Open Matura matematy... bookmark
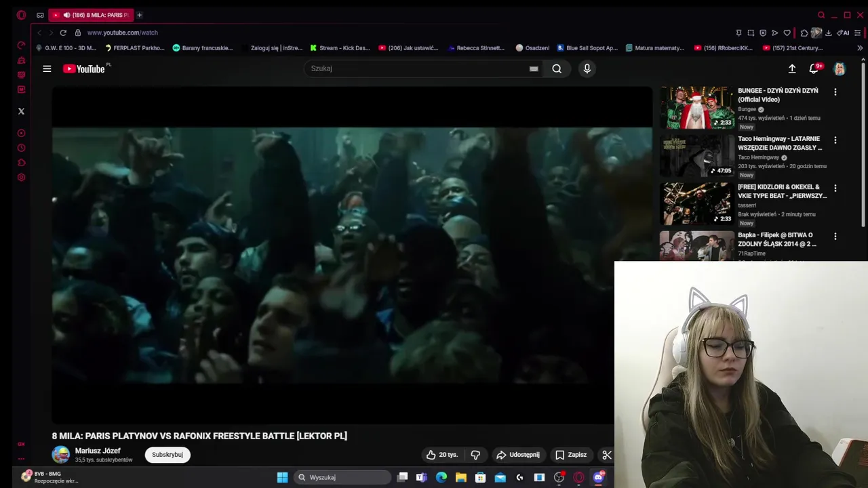868x488 pixels. click(655, 48)
